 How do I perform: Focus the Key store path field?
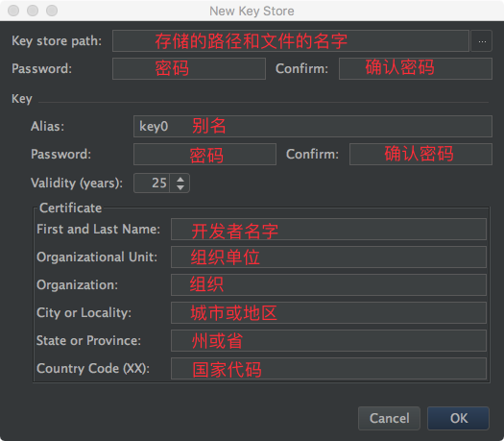(x=291, y=41)
